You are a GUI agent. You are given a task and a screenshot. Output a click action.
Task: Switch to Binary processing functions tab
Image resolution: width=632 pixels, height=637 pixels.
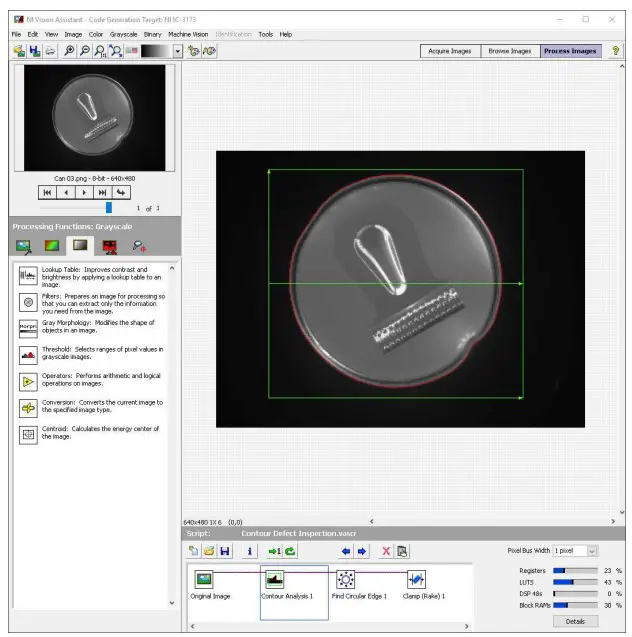point(110,246)
